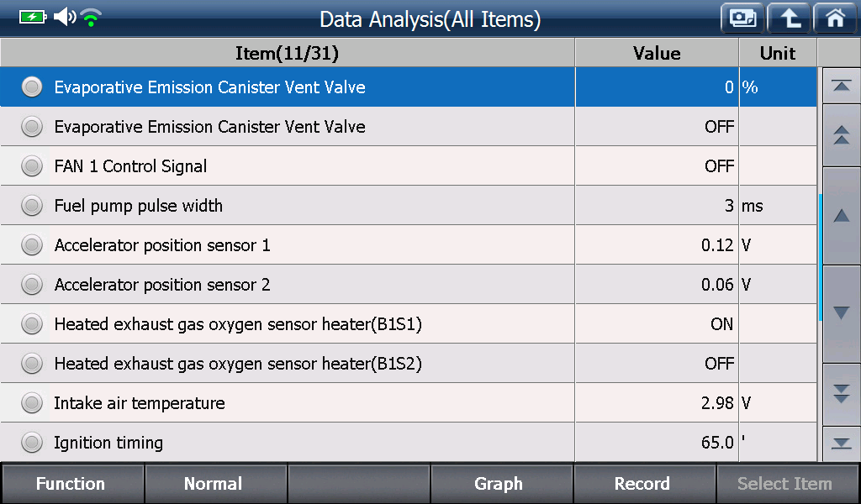Viewport: 861px width, 504px height.
Task: Click single down arrow scroll button
Action: tap(841, 313)
